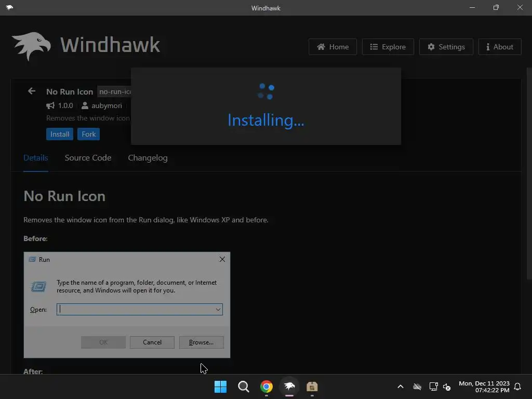The height and width of the screenshot is (399, 532).
Task: Click the muted volume tray icon
Action: pos(446,387)
